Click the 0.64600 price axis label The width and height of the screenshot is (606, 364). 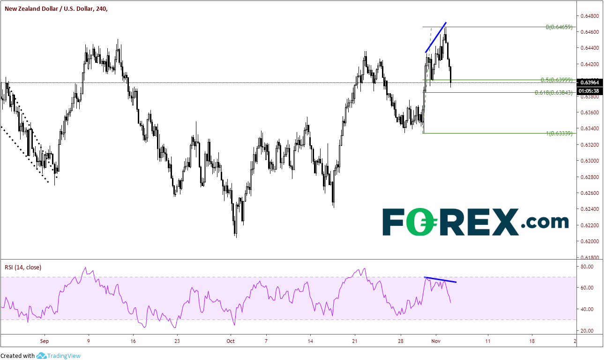click(589, 32)
